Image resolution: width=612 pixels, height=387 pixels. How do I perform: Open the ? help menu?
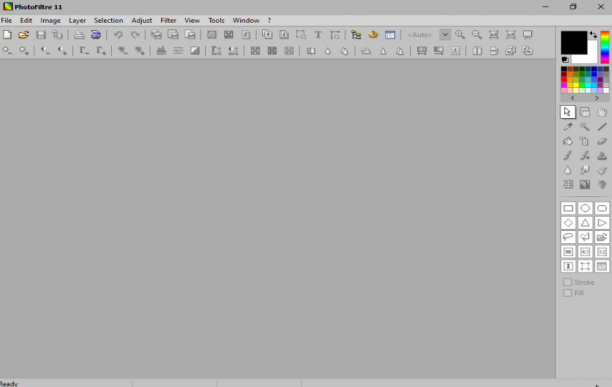coord(269,20)
